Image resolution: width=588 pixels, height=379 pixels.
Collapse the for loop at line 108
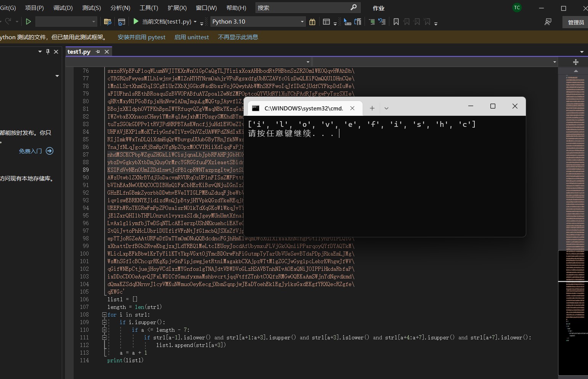[x=104, y=315]
